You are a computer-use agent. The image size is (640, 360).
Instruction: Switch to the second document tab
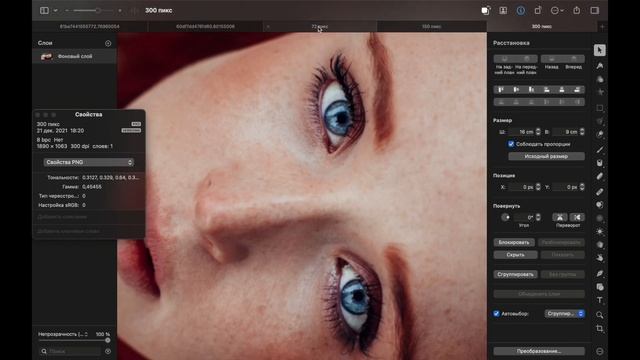point(205,27)
